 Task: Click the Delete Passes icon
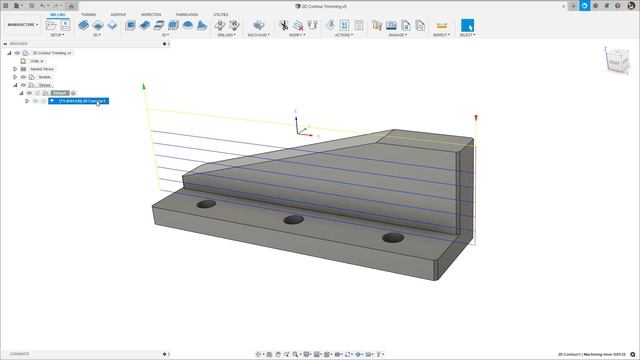[298, 25]
